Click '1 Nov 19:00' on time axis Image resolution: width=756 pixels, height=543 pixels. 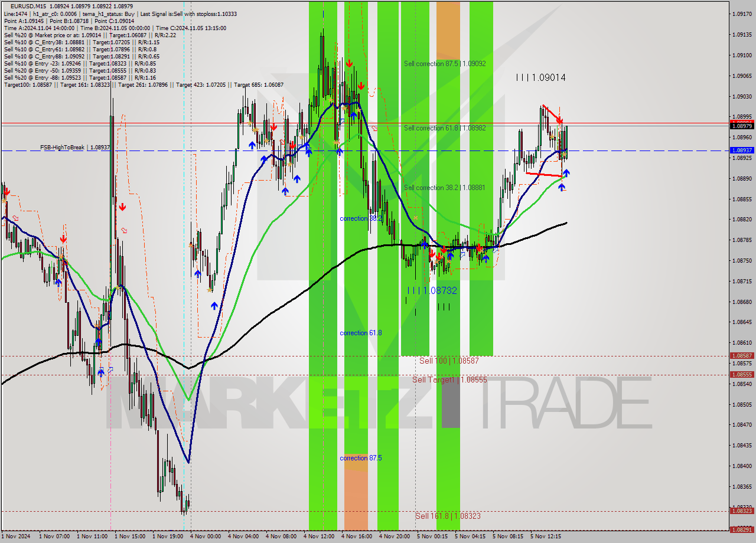[x=168, y=537]
